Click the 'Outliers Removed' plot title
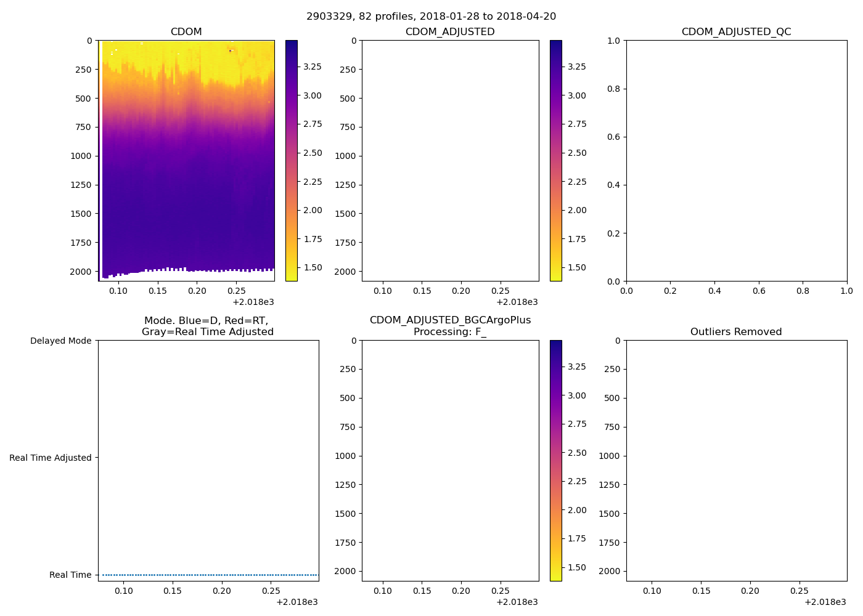Screen dimensions: 863x616 click(x=736, y=331)
